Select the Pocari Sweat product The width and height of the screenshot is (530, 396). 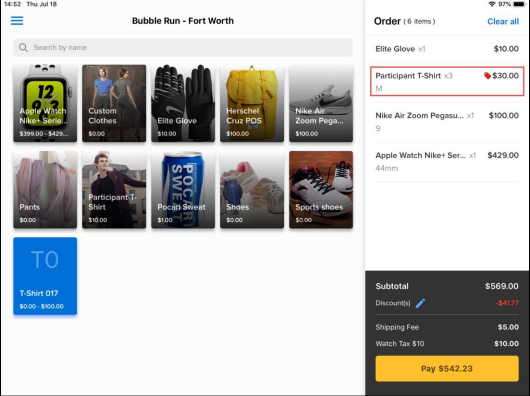click(x=183, y=190)
